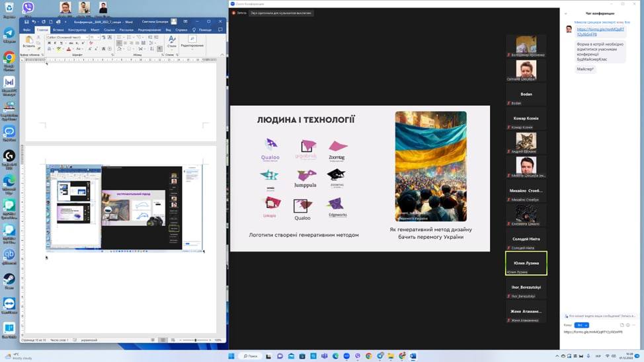This screenshot has height=362, width=644.
Task: Switch Word to print layout view
Action: tap(163, 340)
